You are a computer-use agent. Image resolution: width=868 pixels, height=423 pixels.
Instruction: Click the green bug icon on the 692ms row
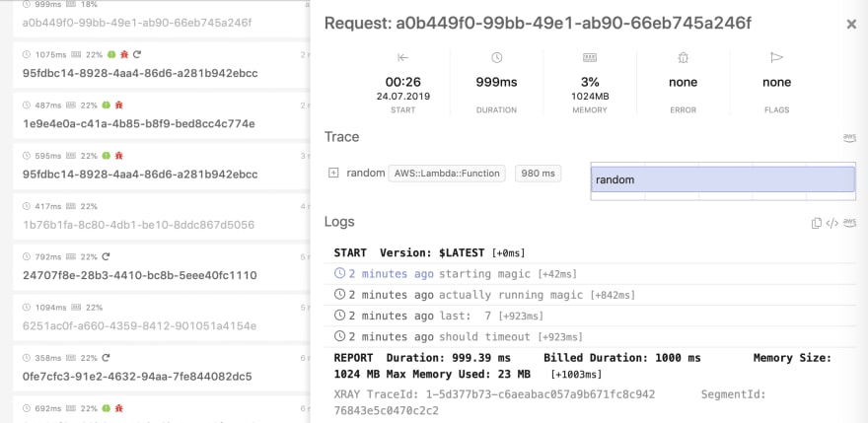(x=107, y=408)
